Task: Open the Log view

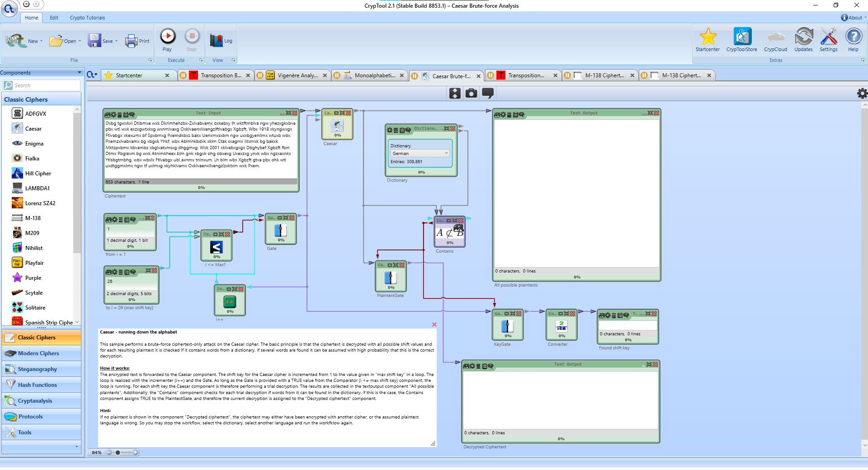Action: [221, 41]
